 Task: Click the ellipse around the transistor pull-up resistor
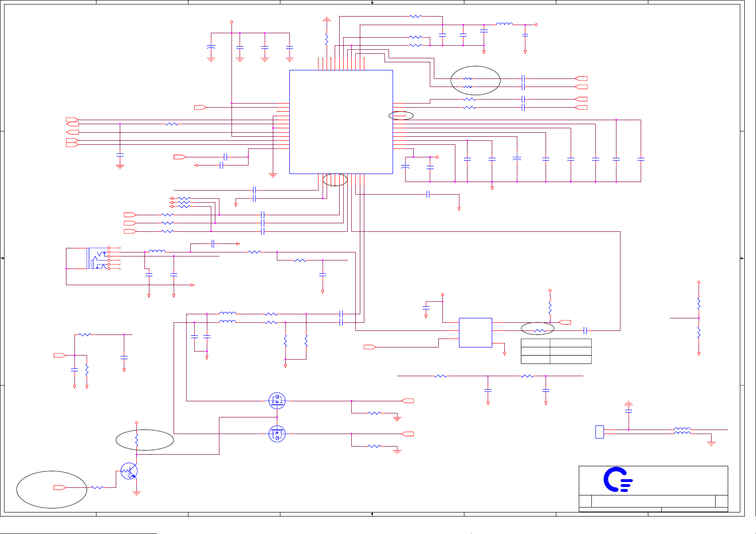[144, 440]
